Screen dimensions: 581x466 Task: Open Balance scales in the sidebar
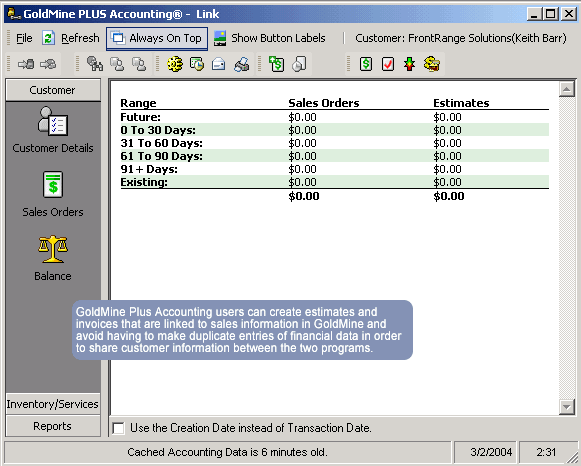[x=53, y=258]
